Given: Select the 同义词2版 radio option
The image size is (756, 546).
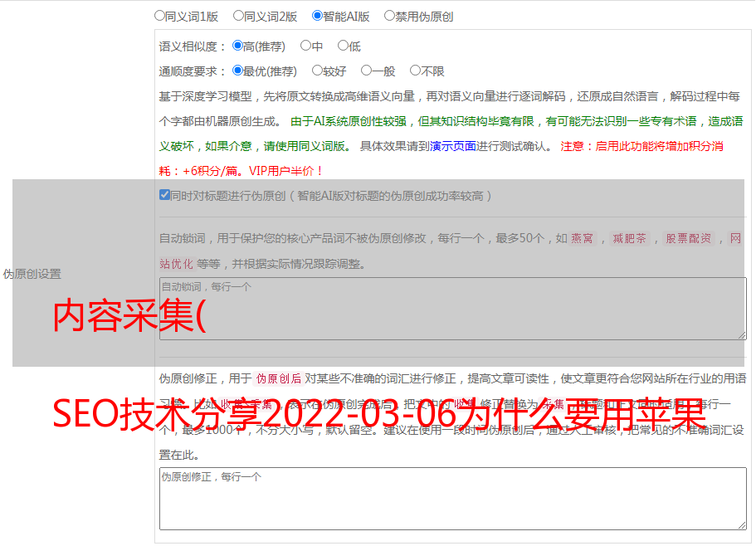Looking at the screenshot, I should coord(238,16).
